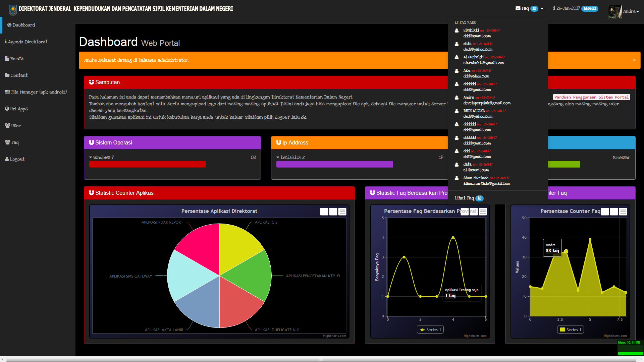Click the Faq envelope icon in header
This screenshot has height=362, width=644.
pos(518,8)
